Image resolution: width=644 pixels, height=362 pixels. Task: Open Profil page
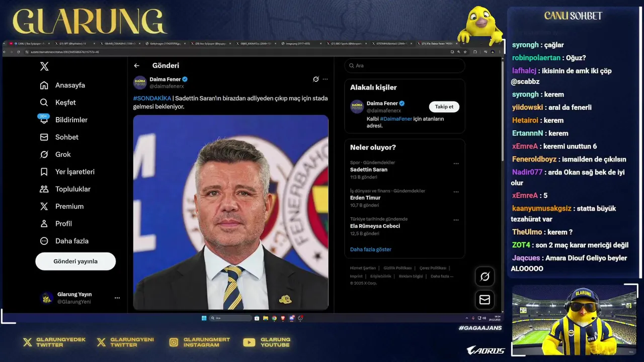pos(56,223)
